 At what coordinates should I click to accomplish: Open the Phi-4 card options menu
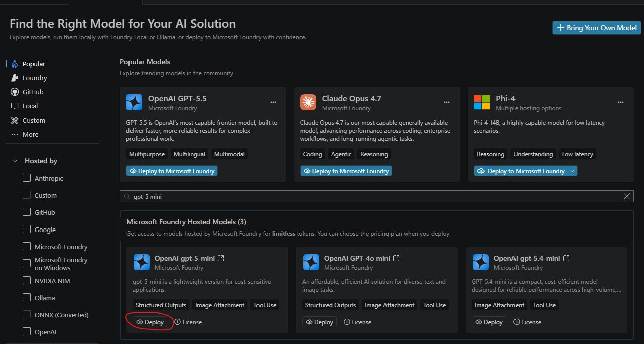coord(621,102)
